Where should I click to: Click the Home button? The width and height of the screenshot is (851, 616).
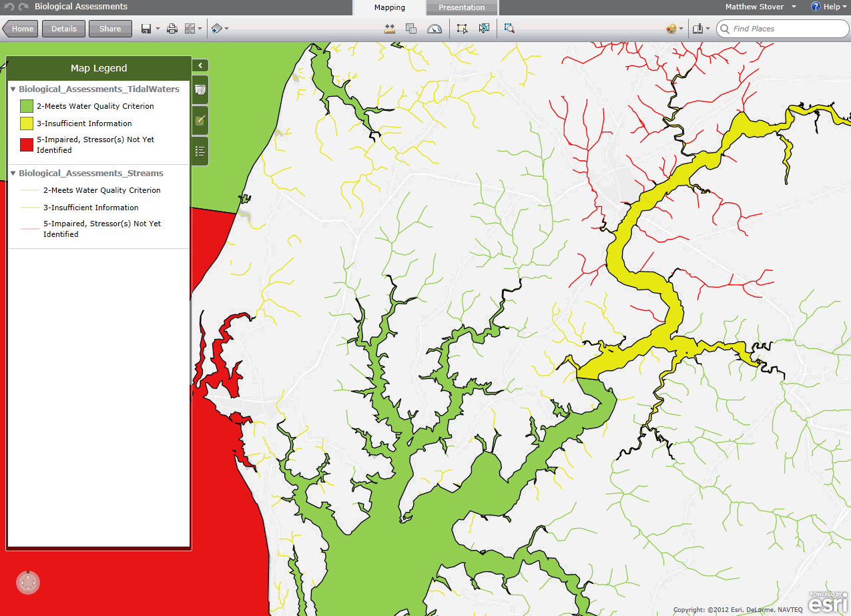[21, 29]
